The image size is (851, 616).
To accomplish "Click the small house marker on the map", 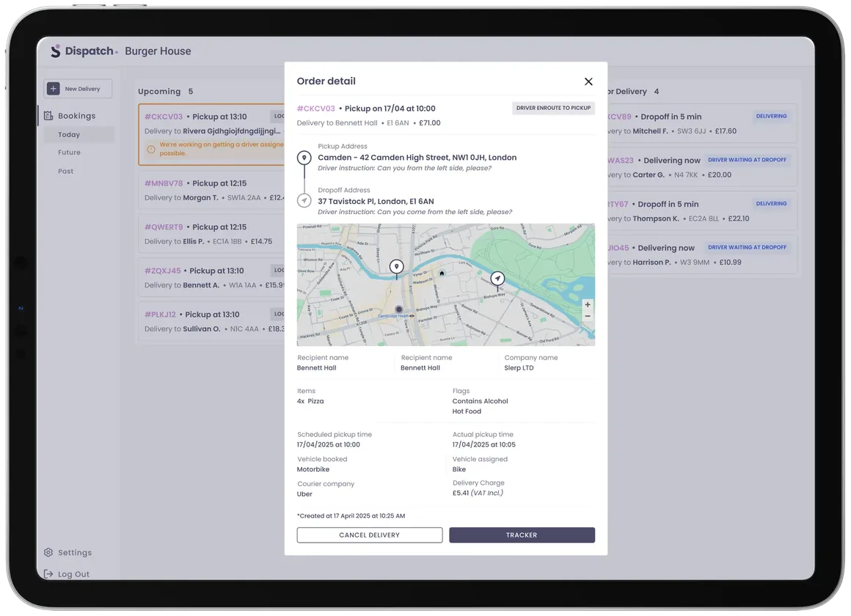I will pos(442,273).
